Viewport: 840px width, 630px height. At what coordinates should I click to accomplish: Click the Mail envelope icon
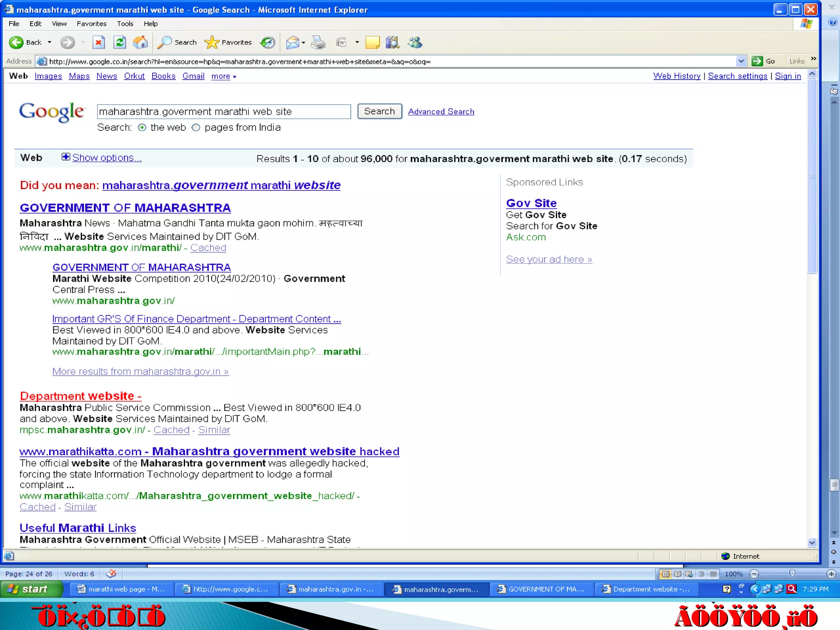[292, 42]
